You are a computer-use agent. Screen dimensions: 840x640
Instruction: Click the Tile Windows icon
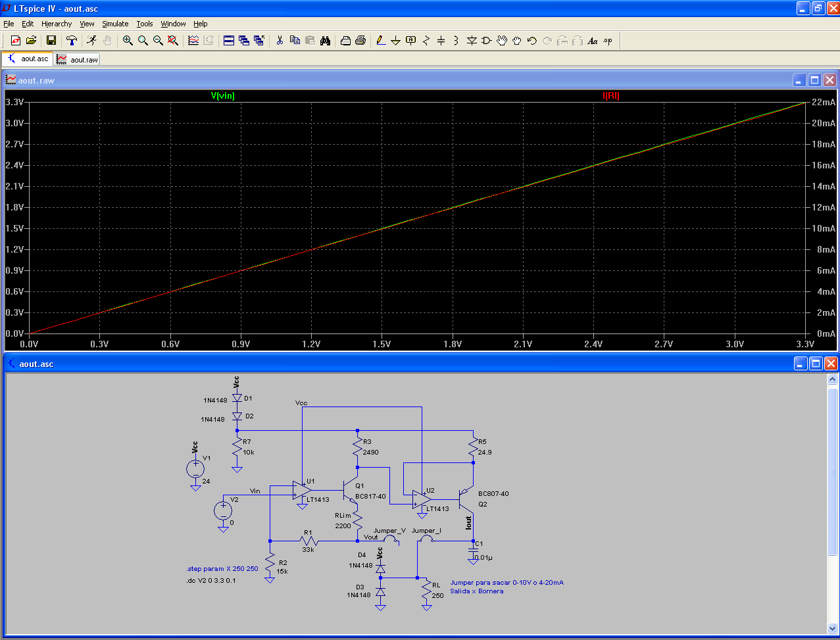229,41
